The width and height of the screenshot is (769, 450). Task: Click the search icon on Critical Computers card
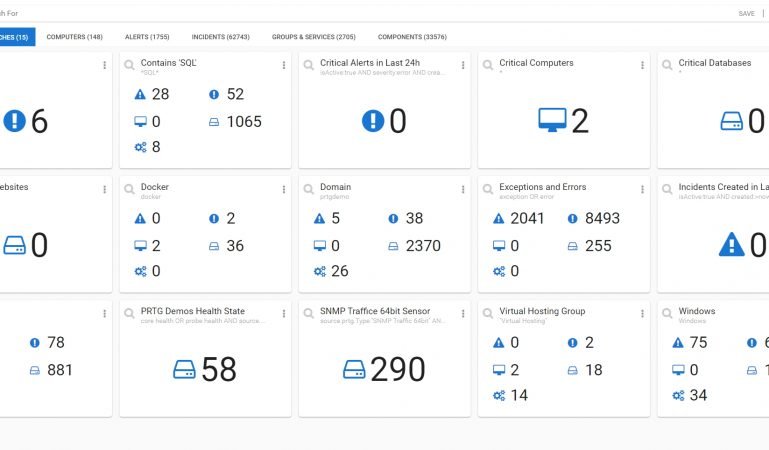pos(488,65)
